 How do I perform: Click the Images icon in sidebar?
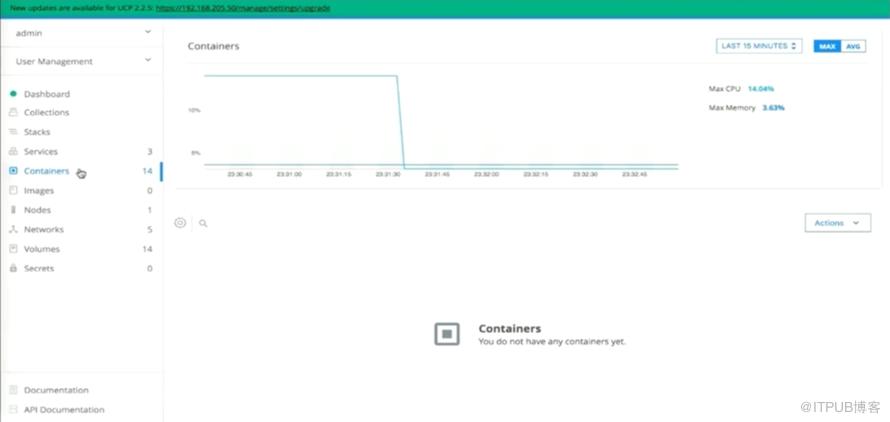click(13, 191)
